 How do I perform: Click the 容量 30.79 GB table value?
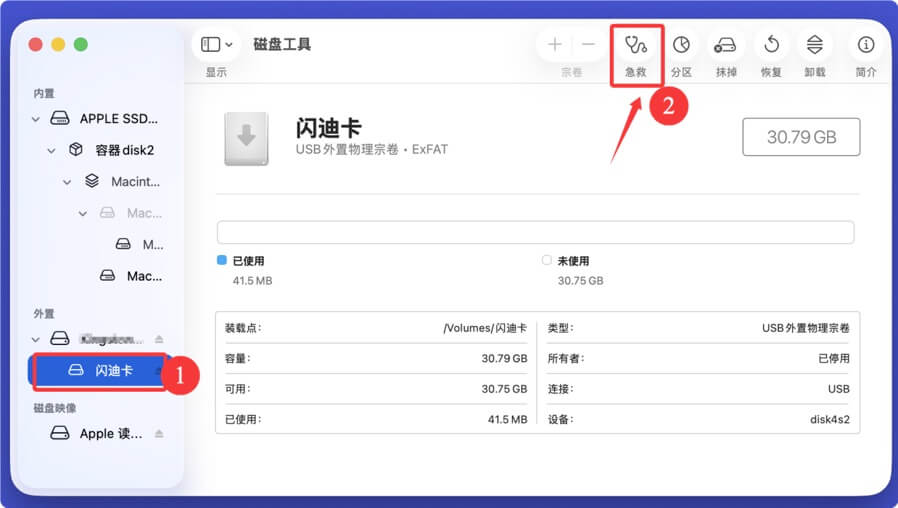coord(504,359)
